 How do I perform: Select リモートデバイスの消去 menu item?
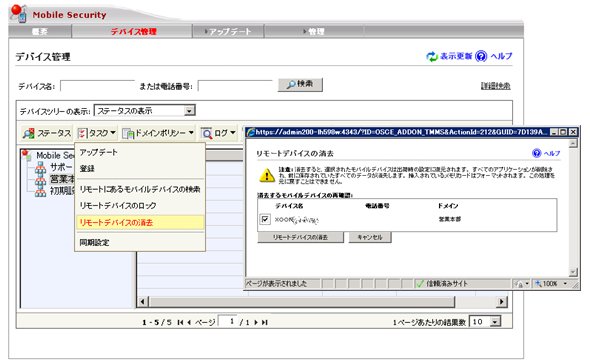(140, 222)
